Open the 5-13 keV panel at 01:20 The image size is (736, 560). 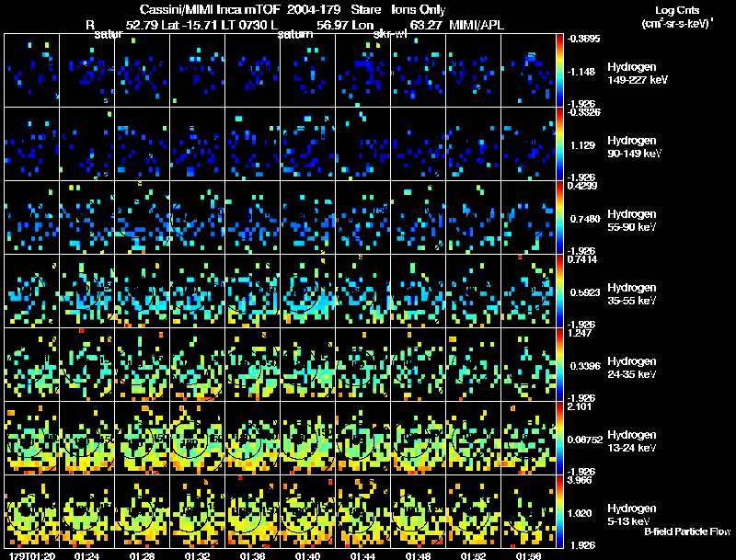(31, 511)
